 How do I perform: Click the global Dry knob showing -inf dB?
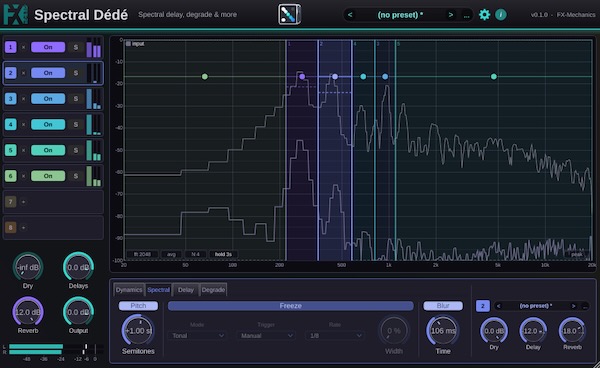[x=28, y=267]
